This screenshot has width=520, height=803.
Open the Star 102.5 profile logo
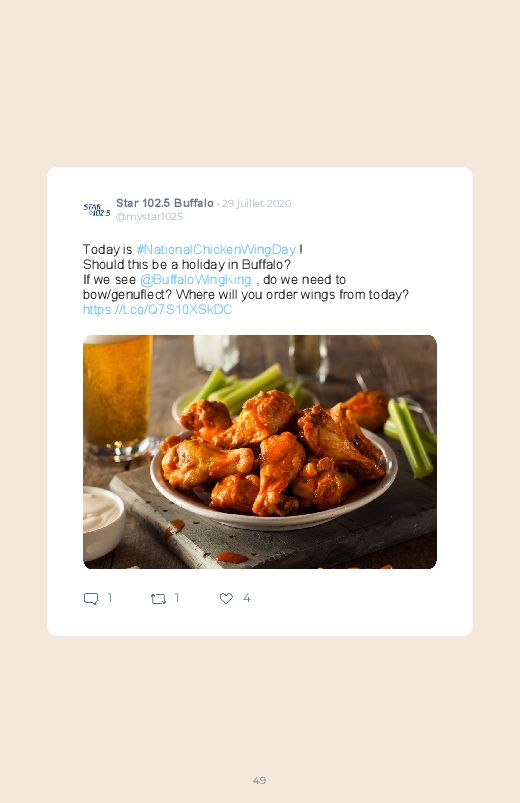pos(97,210)
